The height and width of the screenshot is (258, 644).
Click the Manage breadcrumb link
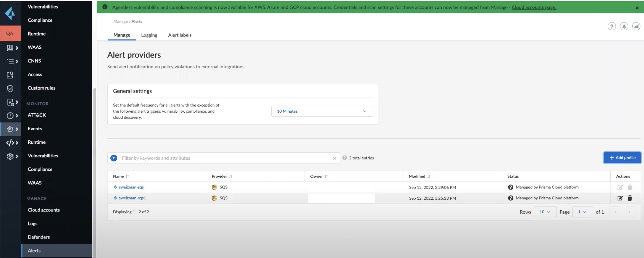(120, 21)
